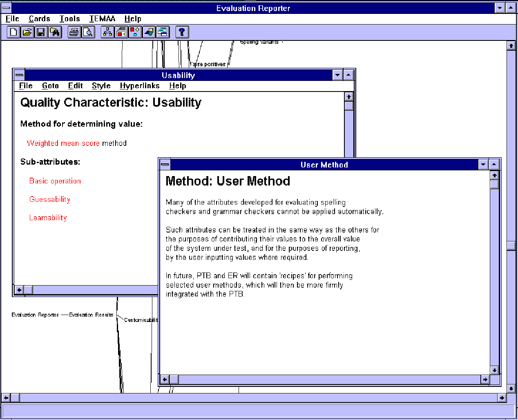Click the Customisability node label

pos(141,320)
